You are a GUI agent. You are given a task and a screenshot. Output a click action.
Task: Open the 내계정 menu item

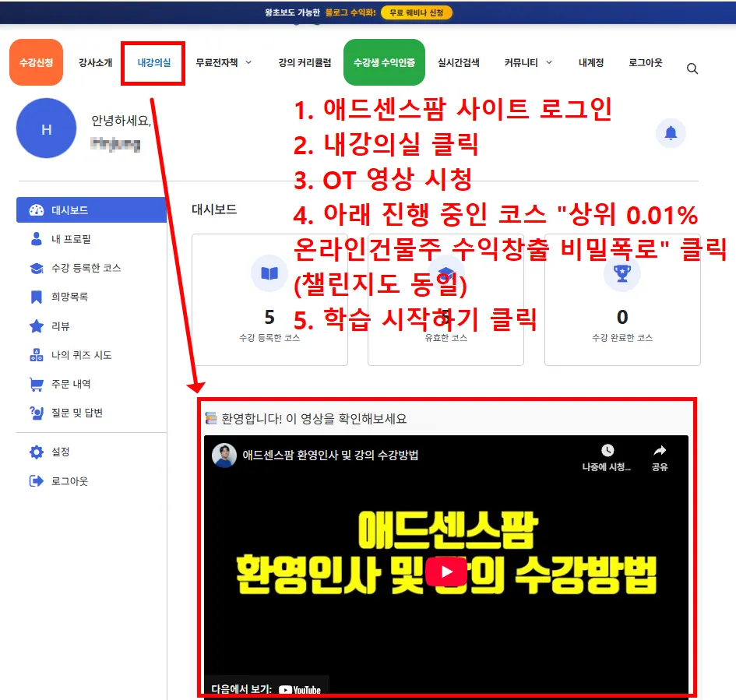click(591, 63)
